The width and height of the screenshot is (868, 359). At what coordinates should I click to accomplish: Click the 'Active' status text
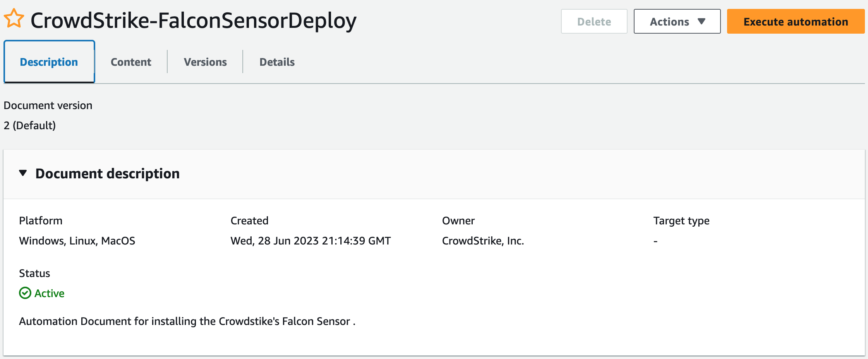[x=50, y=293]
